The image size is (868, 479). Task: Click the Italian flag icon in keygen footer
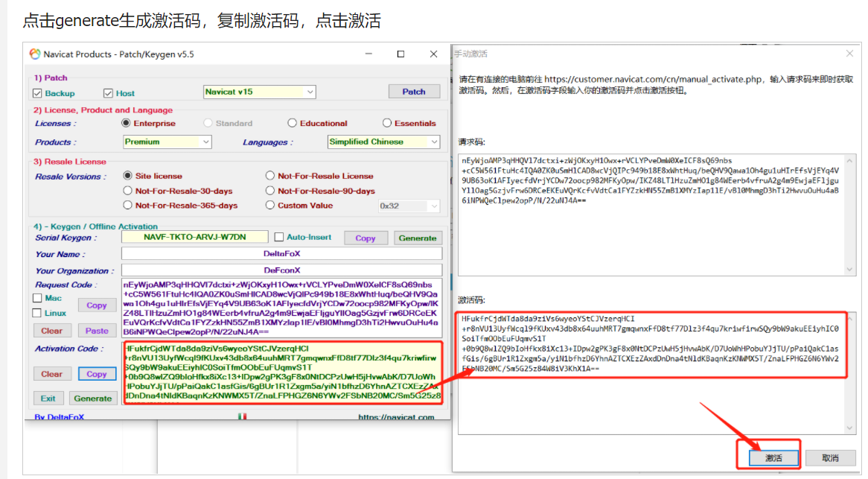pos(242,416)
